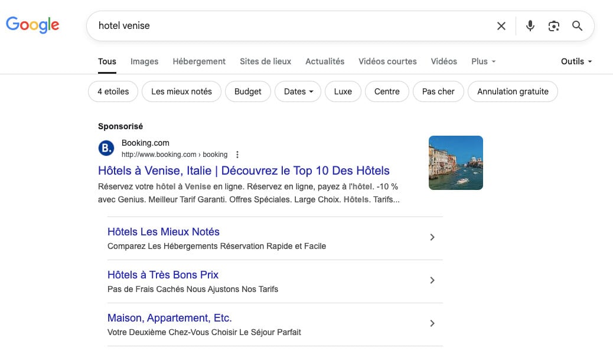Open the Dates dropdown chip
This screenshot has height=364, width=613.
tap(298, 91)
